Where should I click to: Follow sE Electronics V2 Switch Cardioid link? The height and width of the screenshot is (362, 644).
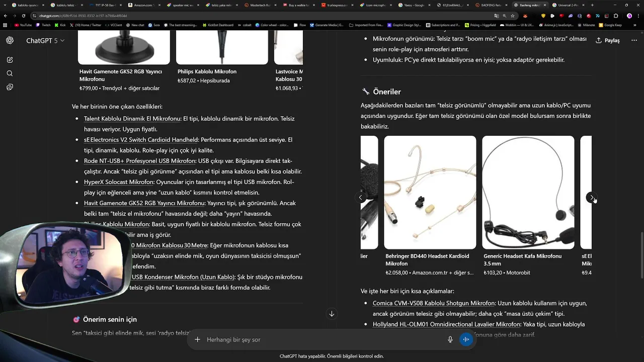[141, 140]
